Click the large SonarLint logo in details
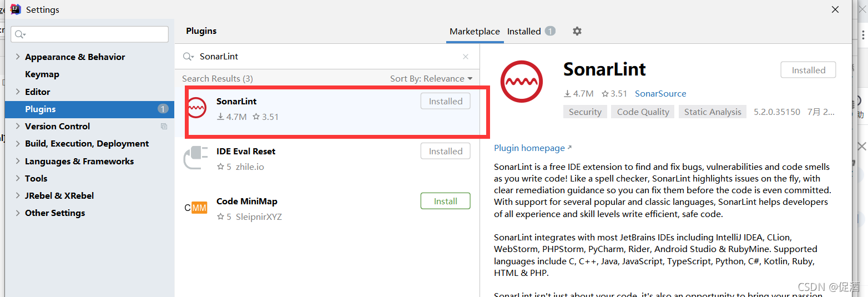This screenshot has width=868, height=297. point(521,82)
